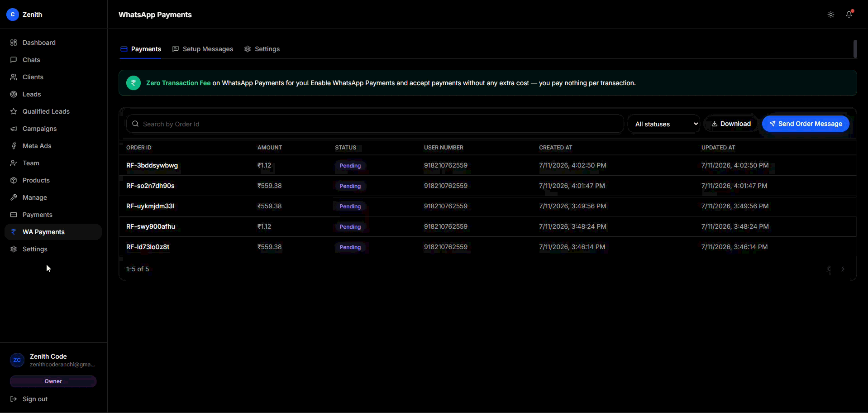Click the Campaigns megaphone icon
This screenshot has width=868, height=413.
pyautogui.click(x=14, y=129)
